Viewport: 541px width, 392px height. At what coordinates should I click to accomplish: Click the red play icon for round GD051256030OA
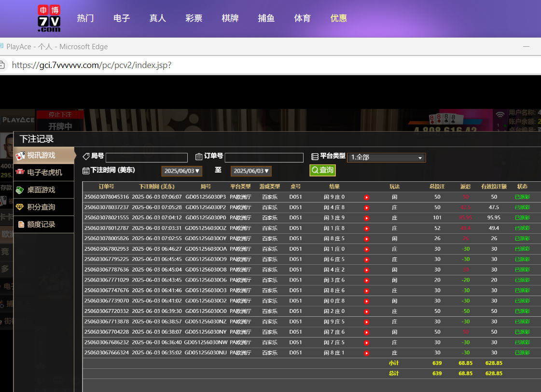(366, 249)
